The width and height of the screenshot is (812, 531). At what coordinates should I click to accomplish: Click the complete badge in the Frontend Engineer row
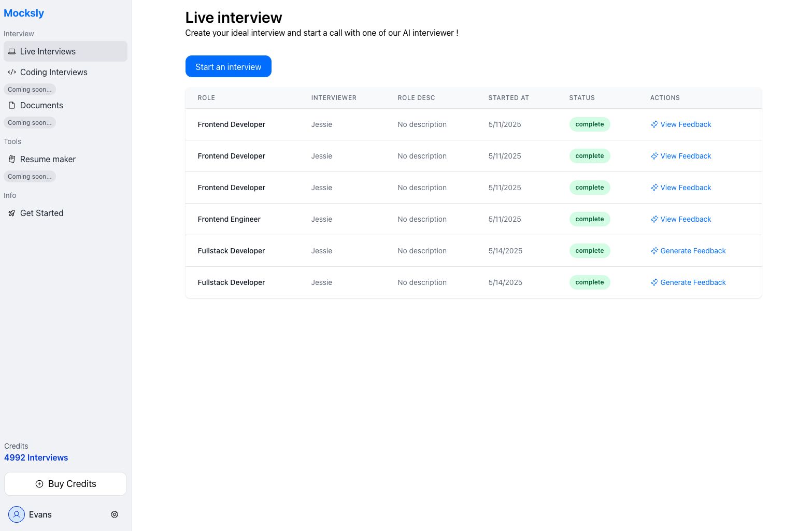coord(590,219)
